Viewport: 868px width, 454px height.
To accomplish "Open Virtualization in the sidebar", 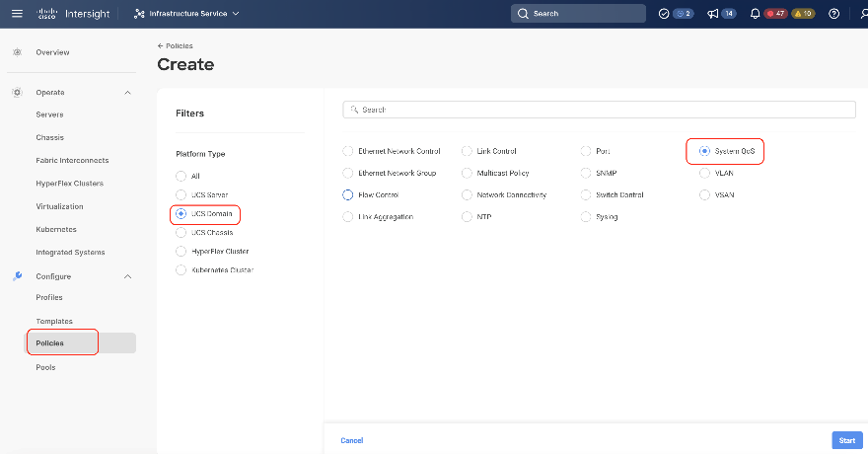I will click(x=60, y=206).
